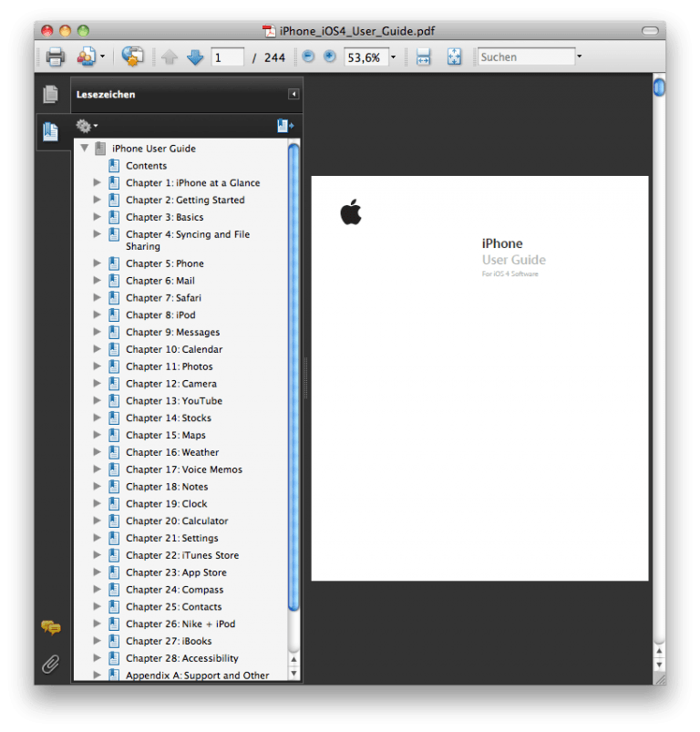Click the new bookmark expand icon

285,126
